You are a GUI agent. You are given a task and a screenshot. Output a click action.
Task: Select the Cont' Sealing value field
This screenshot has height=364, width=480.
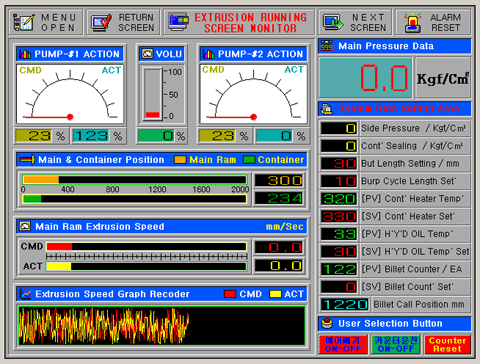[339, 146]
